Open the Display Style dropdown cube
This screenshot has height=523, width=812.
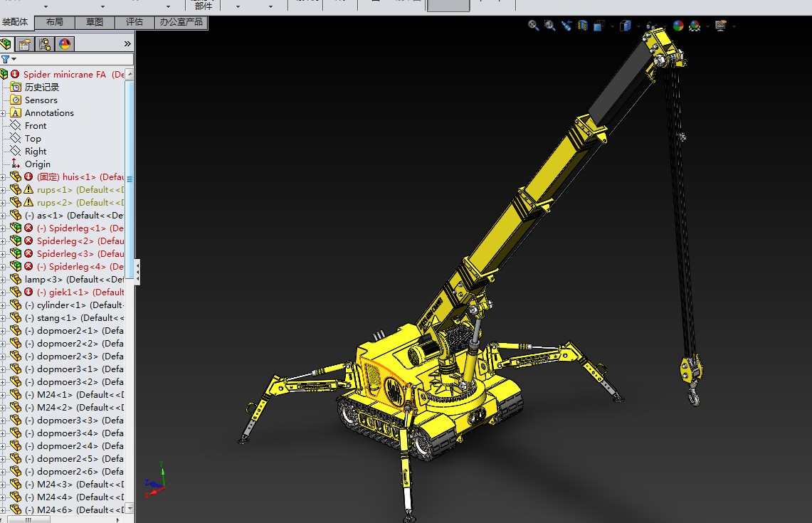pyautogui.click(x=626, y=26)
